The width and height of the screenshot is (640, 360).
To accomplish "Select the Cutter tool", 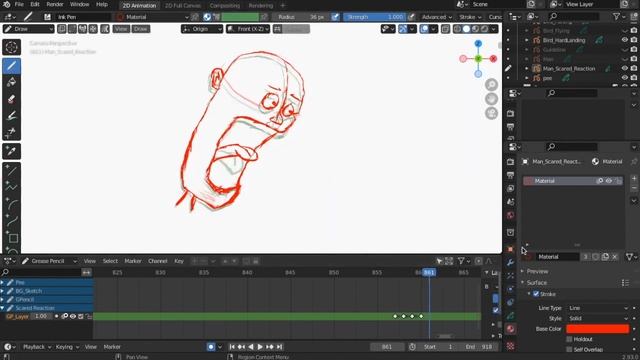I will tap(11, 133).
